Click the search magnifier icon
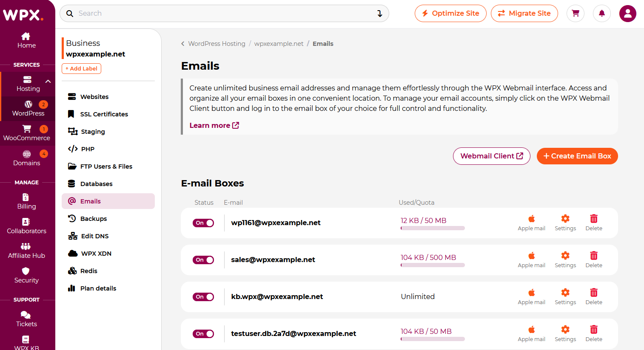The height and width of the screenshot is (350, 644). coord(70,14)
